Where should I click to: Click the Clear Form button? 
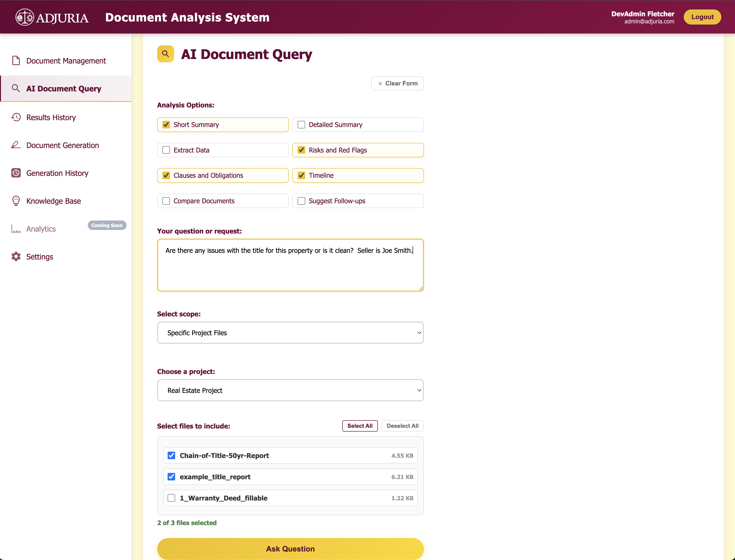click(397, 83)
